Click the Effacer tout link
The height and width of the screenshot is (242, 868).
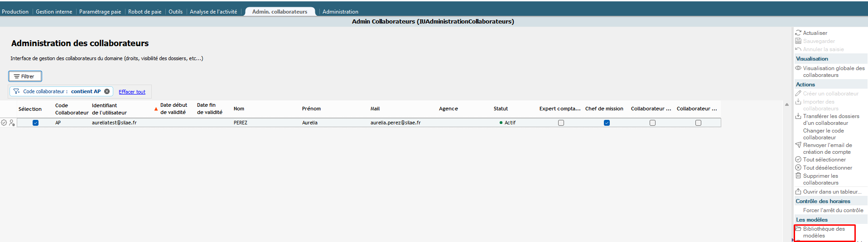(x=132, y=92)
